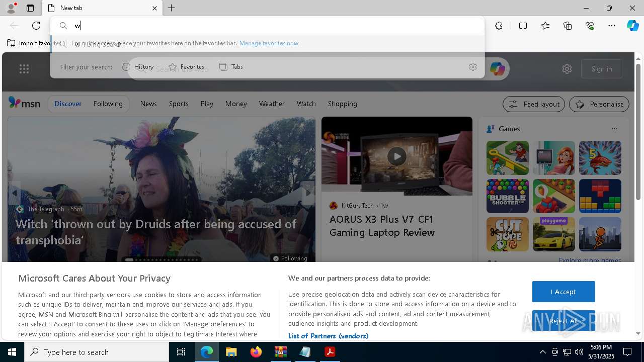This screenshot has height=362, width=644.
Task: Click the Windows taskbar search box
Action: pyautogui.click(x=97, y=352)
